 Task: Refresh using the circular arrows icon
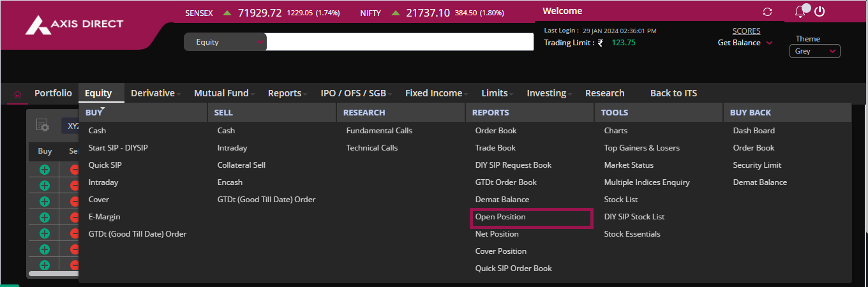click(x=767, y=12)
